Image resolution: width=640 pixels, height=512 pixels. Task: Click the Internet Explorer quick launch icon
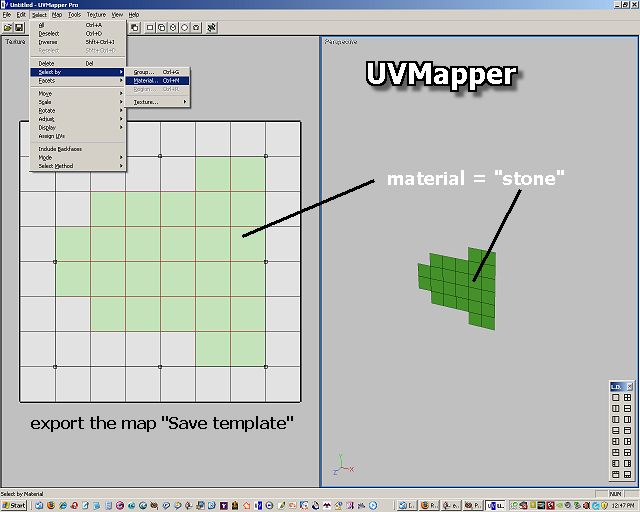(62, 505)
